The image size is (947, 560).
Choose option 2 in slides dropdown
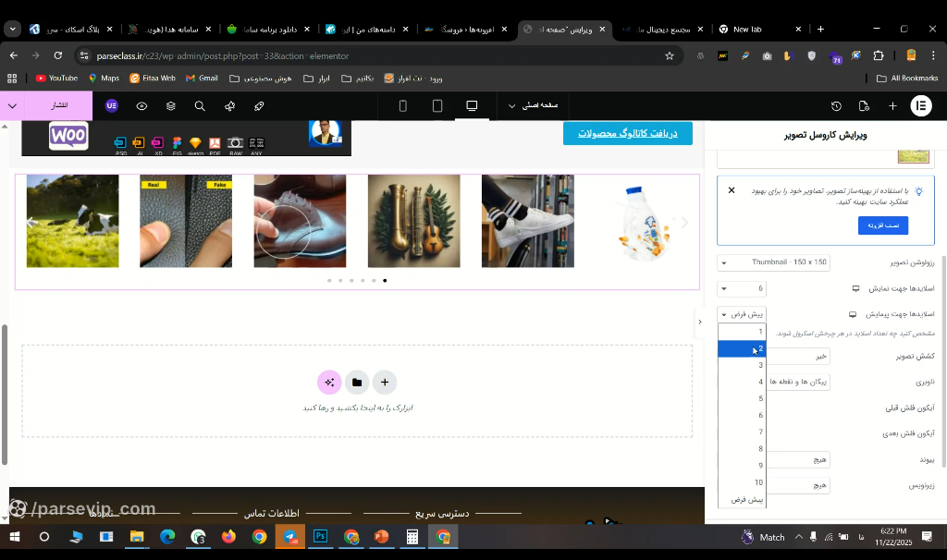coord(742,348)
